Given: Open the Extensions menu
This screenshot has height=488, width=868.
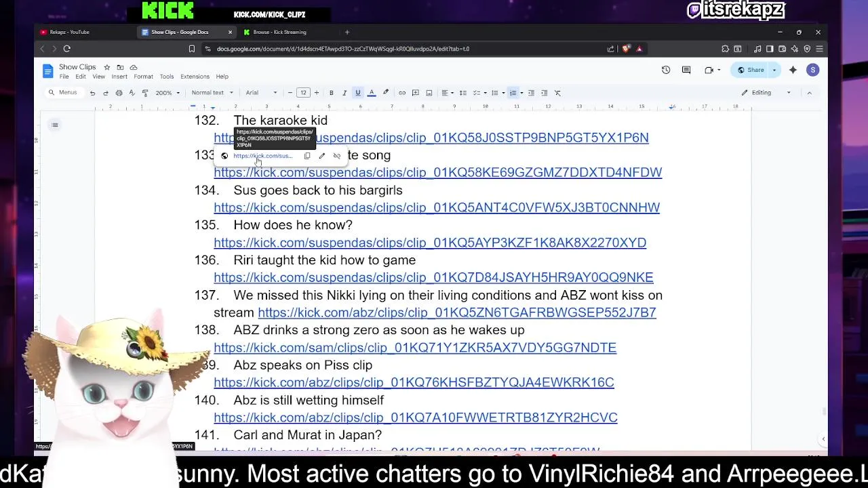Looking at the screenshot, I should pyautogui.click(x=195, y=77).
